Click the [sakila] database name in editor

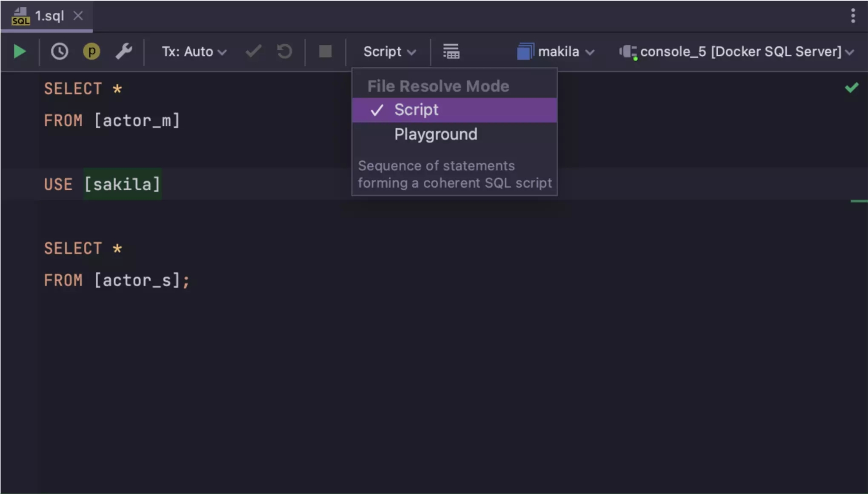click(x=123, y=184)
